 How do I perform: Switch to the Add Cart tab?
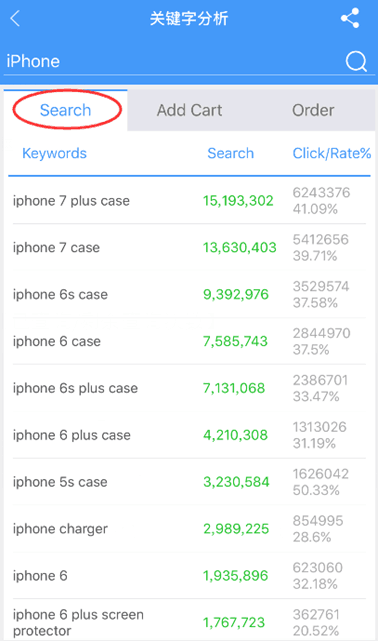click(x=189, y=110)
